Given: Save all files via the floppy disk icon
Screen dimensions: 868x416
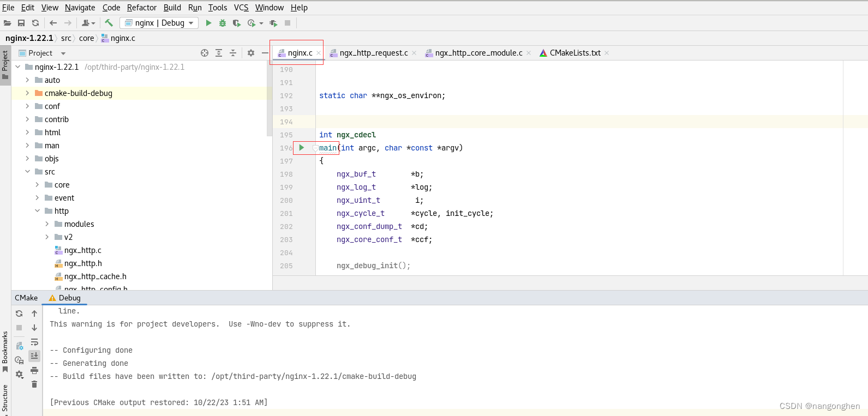Looking at the screenshot, I should coord(21,23).
